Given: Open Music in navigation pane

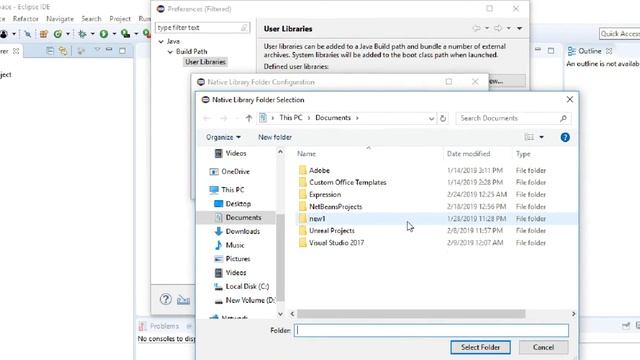Looking at the screenshot, I should (x=229, y=245).
